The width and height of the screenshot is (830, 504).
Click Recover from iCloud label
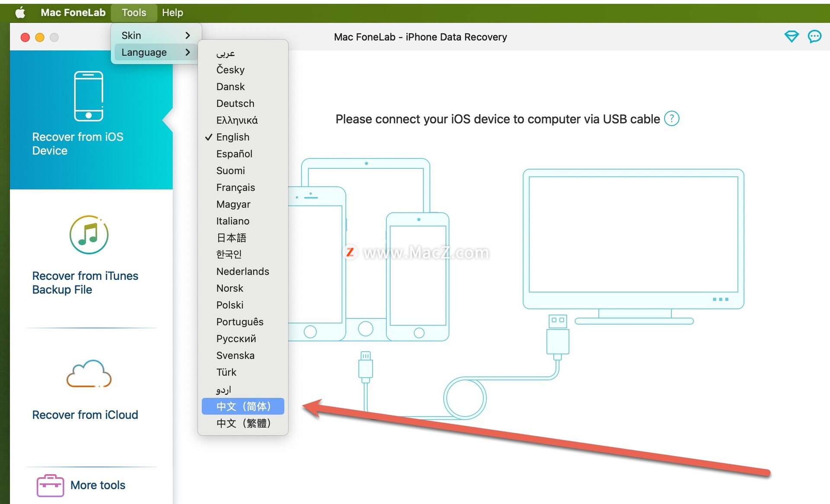click(x=85, y=415)
